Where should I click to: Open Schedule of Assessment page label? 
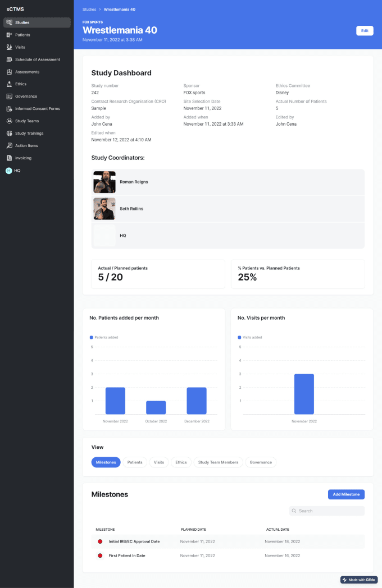pyautogui.click(x=38, y=59)
